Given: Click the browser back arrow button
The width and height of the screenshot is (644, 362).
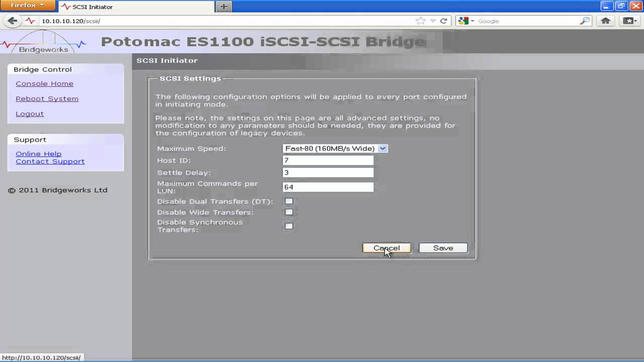Looking at the screenshot, I should (13, 21).
